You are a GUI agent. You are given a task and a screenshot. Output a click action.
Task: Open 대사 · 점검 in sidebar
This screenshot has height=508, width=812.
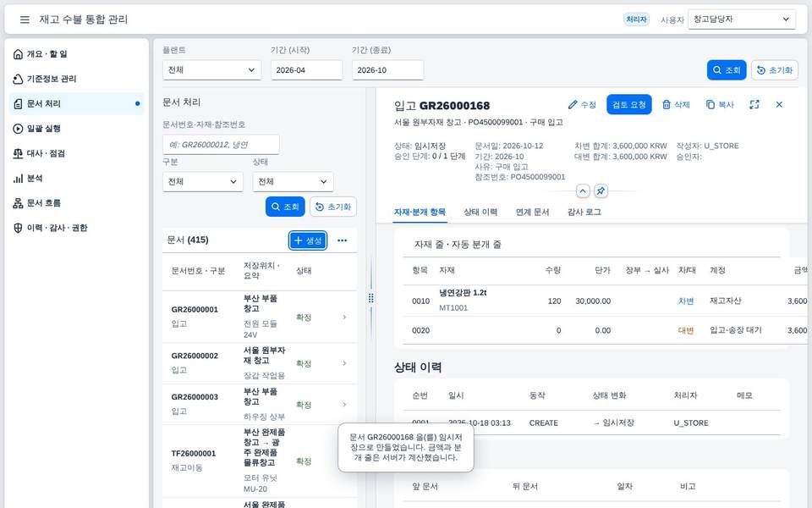pyautogui.click(x=77, y=153)
